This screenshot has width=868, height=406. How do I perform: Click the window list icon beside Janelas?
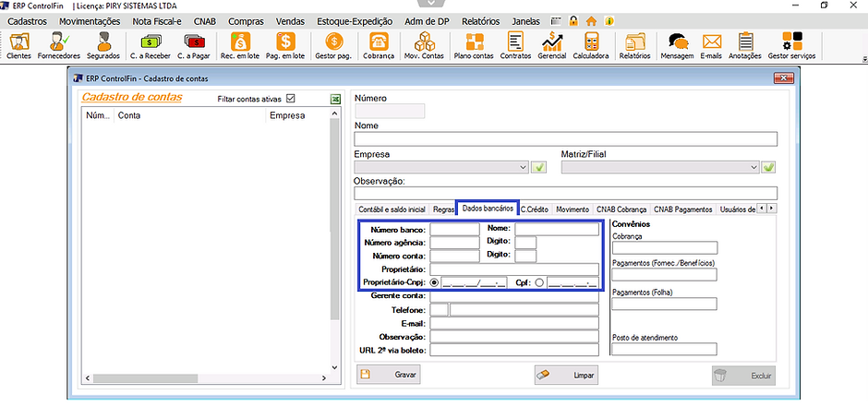(556, 21)
